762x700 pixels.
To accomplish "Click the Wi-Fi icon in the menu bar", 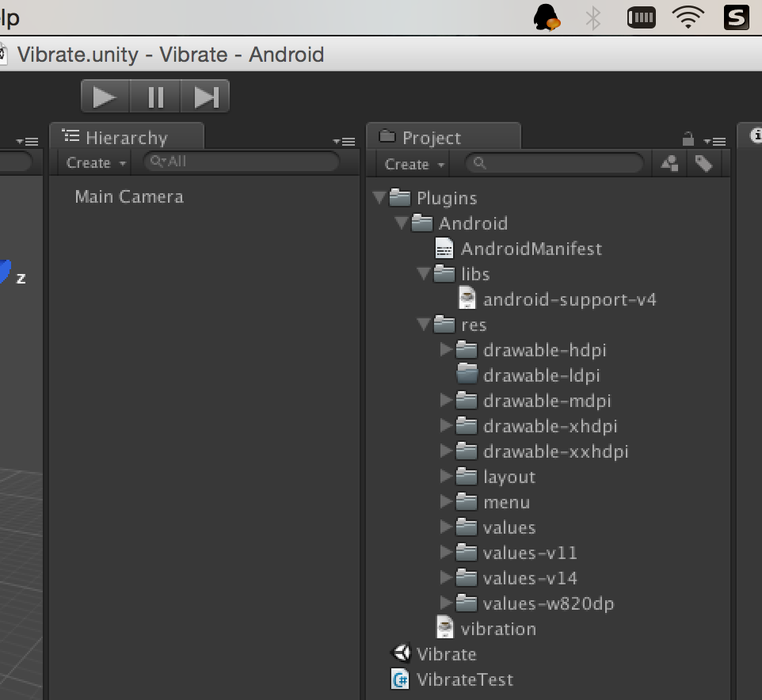I will (x=688, y=17).
